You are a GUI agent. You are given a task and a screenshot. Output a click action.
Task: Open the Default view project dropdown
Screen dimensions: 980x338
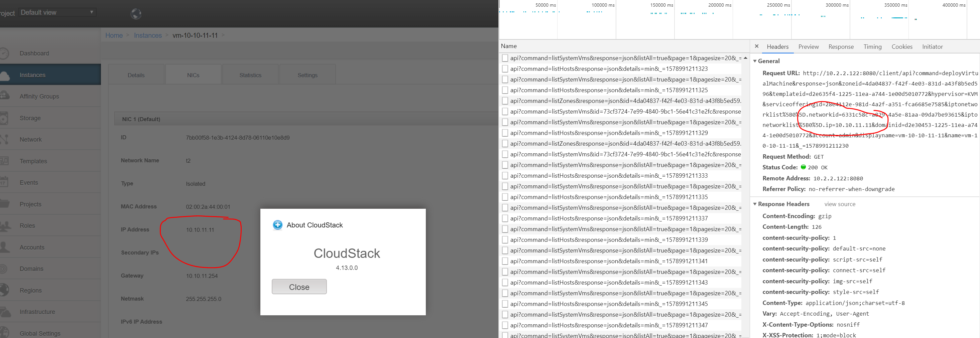coord(57,12)
